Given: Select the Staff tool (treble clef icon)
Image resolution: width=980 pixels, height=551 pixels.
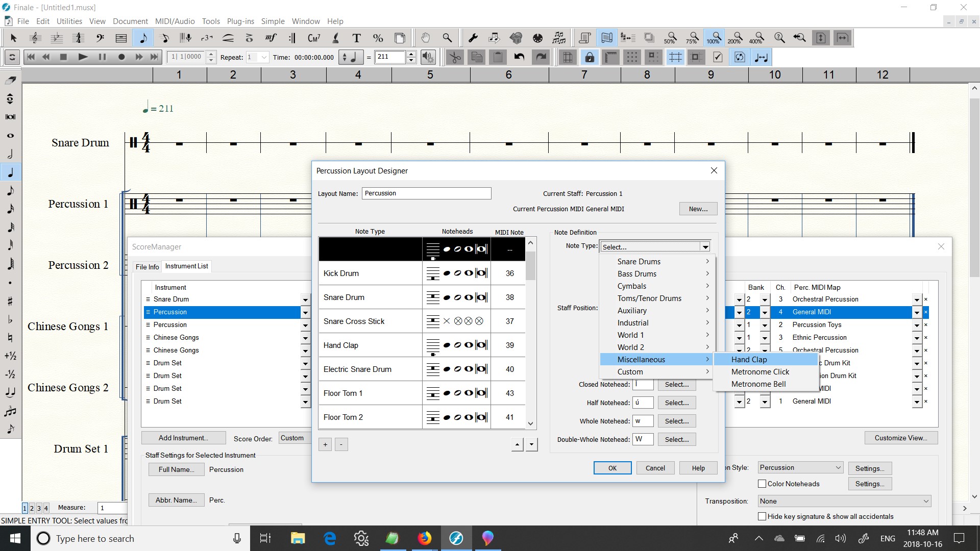Looking at the screenshot, I should (35, 38).
